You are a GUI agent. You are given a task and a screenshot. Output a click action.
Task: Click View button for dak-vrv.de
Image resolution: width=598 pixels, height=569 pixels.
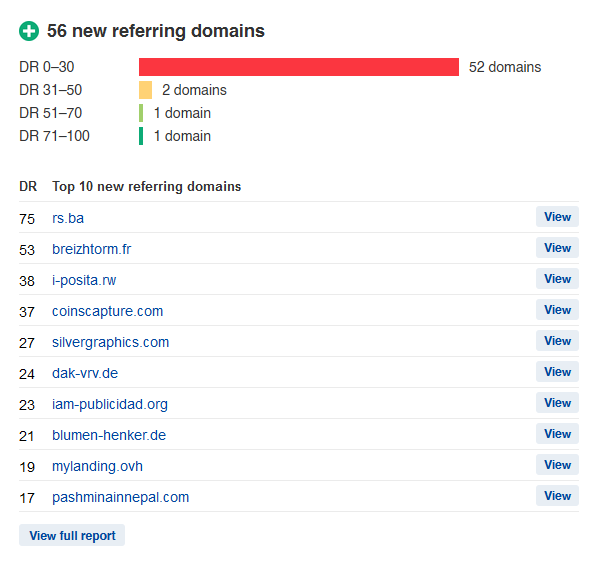[557, 371]
